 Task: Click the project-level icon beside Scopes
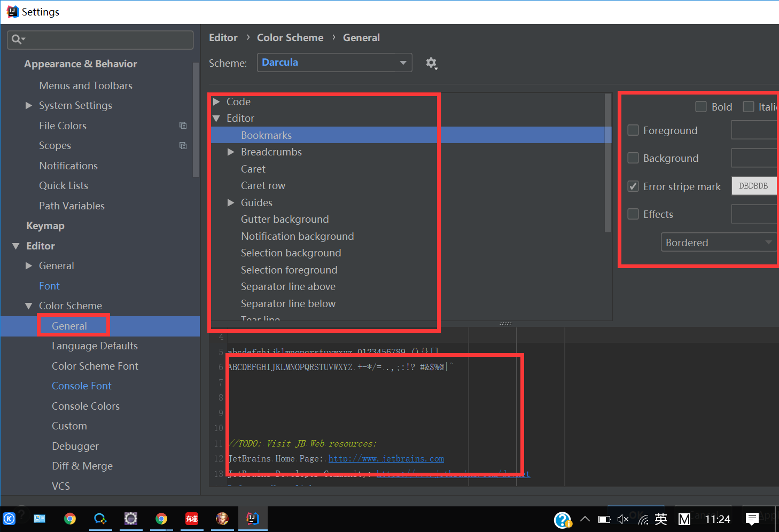[x=183, y=145]
